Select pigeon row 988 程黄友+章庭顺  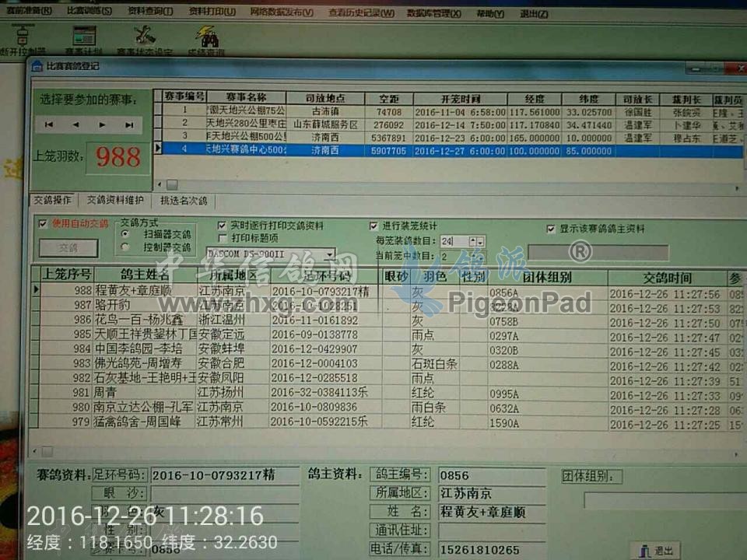tap(388, 291)
